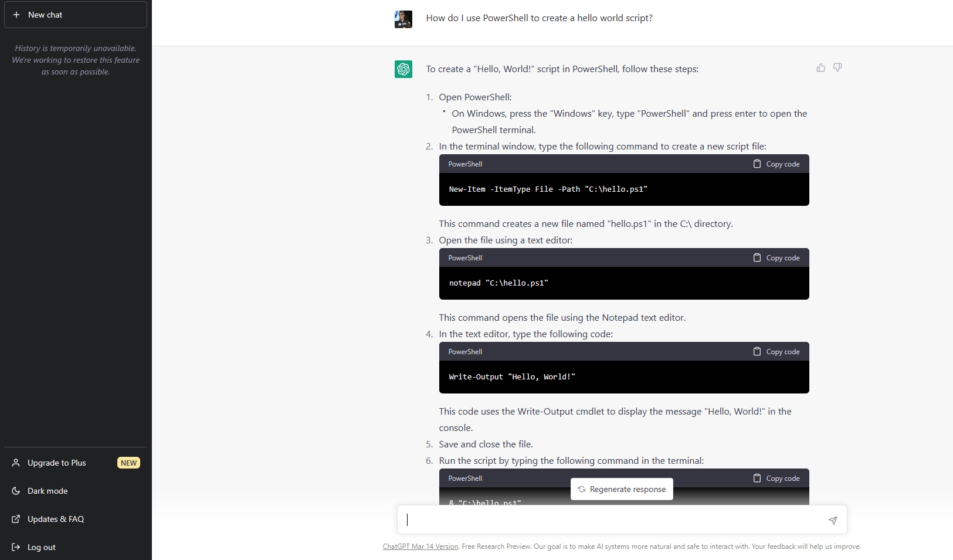Give a thumbs up to the response
Screen dimensions: 953x560
click(820, 67)
